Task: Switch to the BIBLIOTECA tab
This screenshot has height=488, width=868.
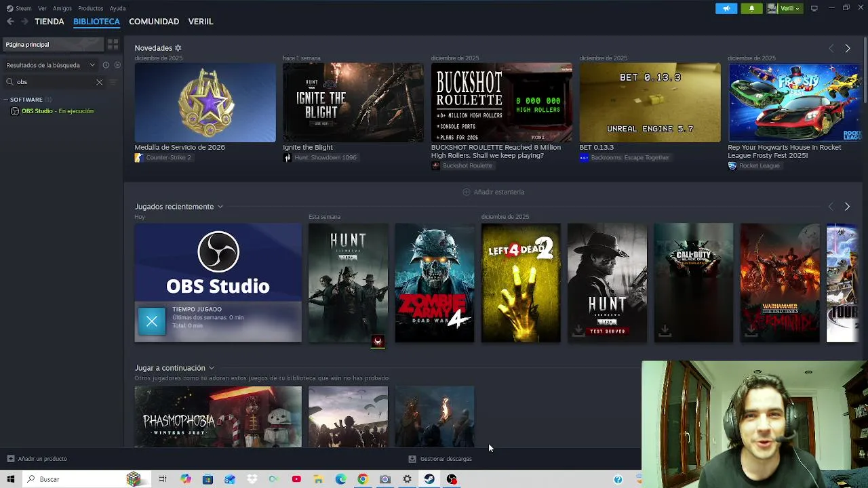Action: click(96, 22)
